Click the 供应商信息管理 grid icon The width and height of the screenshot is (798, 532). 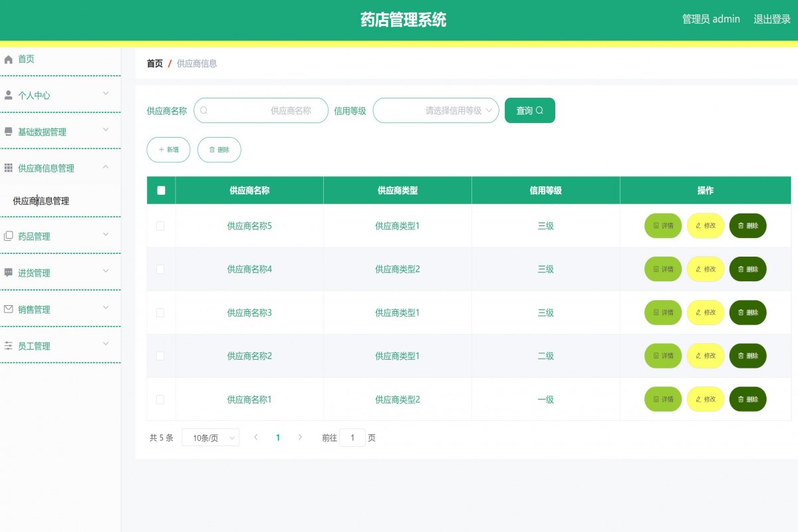tap(8, 168)
